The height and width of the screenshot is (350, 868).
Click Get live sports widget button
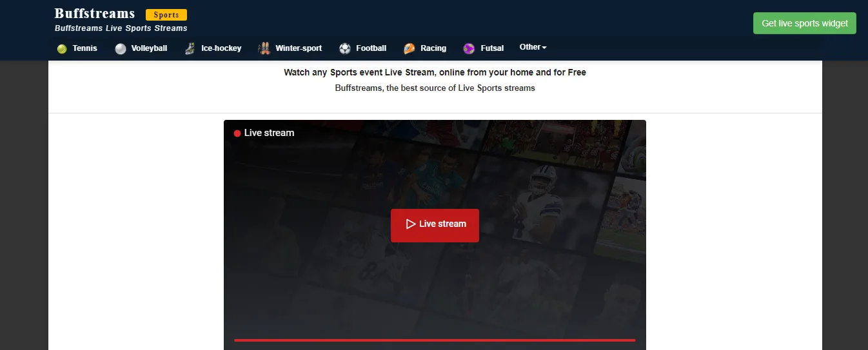click(804, 23)
